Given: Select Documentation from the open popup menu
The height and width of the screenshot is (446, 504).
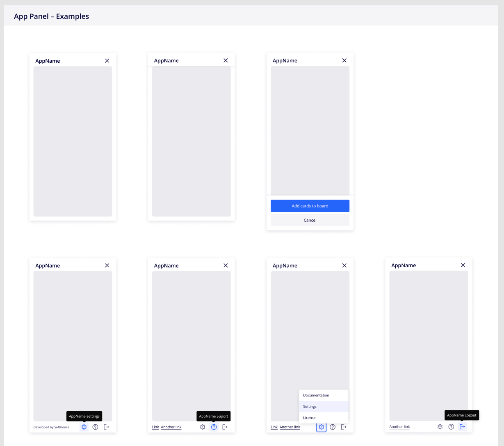Looking at the screenshot, I should (316, 396).
